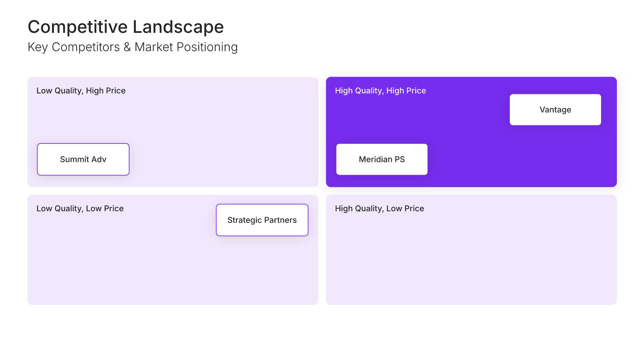644x362 pixels.
Task: Open the Strategic Partners card
Action: coord(262,220)
